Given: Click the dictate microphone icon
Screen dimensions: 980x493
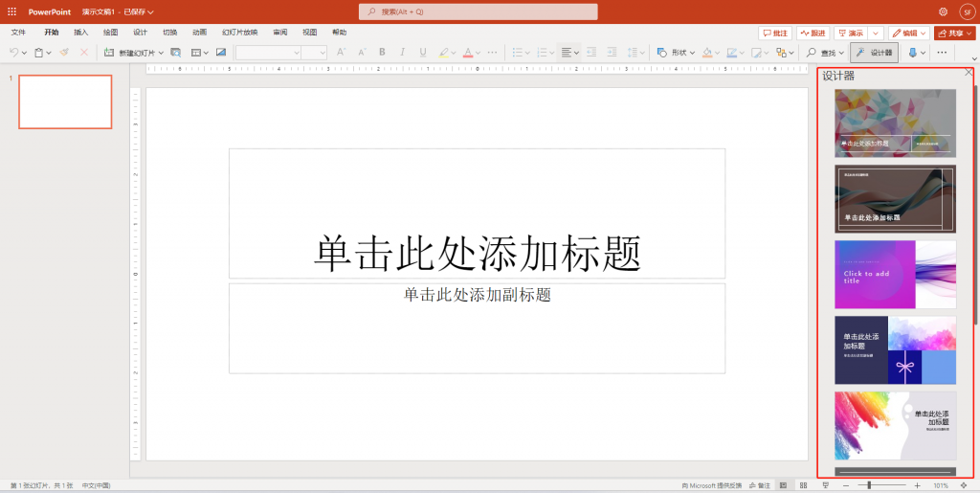Looking at the screenshot, I should click(x=912, y=53).
